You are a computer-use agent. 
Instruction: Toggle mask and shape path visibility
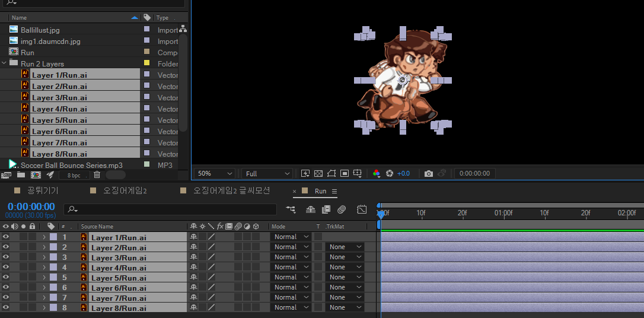click(331, 173)
